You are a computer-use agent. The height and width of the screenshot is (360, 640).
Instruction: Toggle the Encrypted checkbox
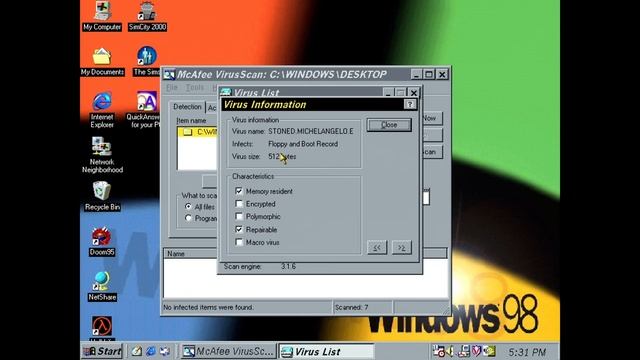(x=239, y=203)
